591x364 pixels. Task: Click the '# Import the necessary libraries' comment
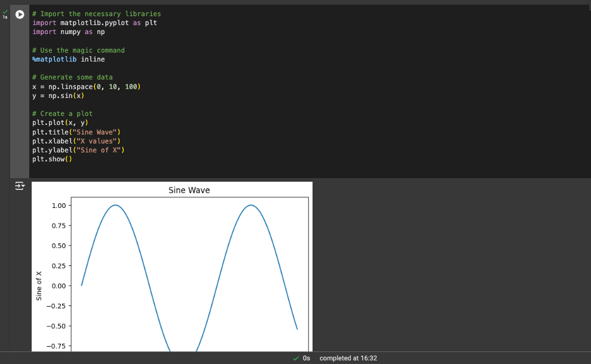pyautogui.click(x=96, y=14)
